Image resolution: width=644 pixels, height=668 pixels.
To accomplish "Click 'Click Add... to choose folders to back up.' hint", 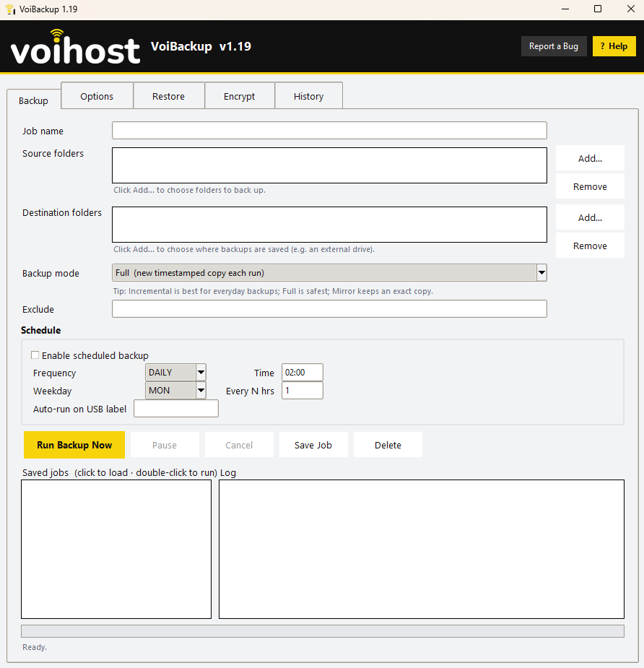I will pyautogui.click(x=190, y=190).
